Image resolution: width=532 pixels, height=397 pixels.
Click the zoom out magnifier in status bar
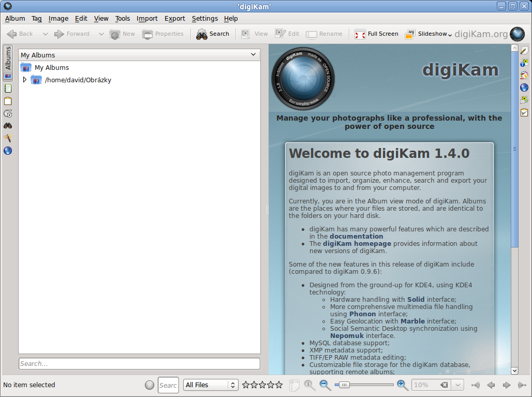click(x=324, y=385)
